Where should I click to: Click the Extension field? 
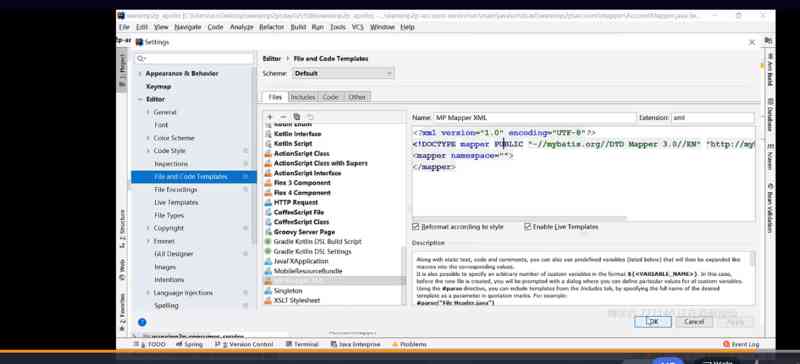click(x=713, y=118)
